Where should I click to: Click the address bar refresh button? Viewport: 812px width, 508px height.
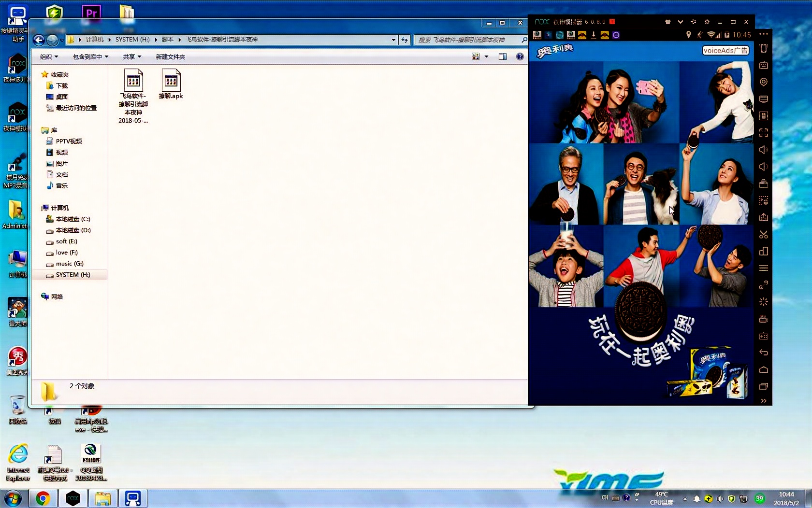tap(405, 40)
